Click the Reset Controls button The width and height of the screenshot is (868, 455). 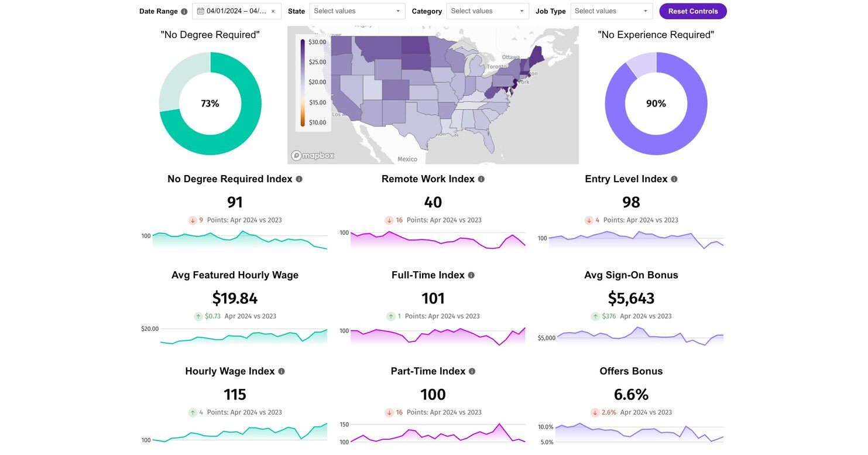(x=693, y=11)
